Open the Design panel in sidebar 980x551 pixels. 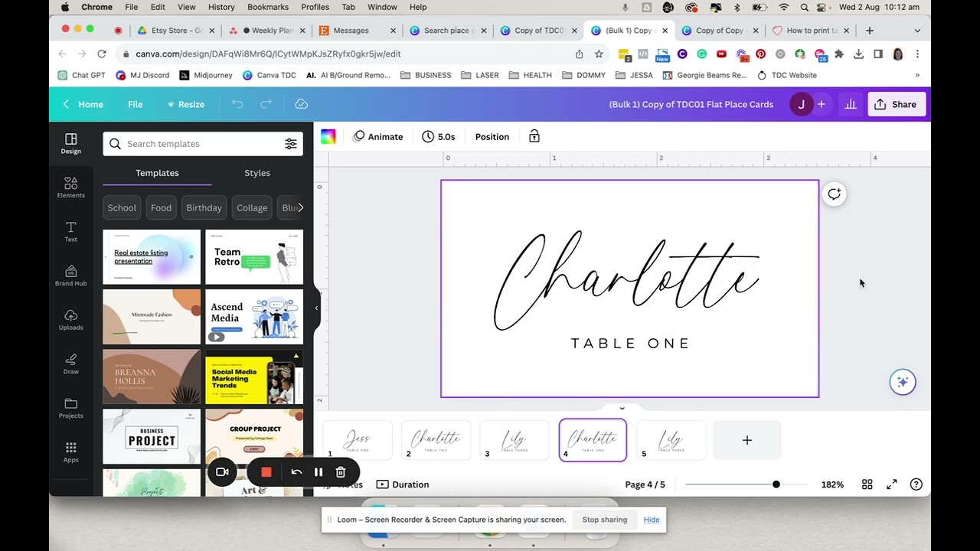coord(70,143)
